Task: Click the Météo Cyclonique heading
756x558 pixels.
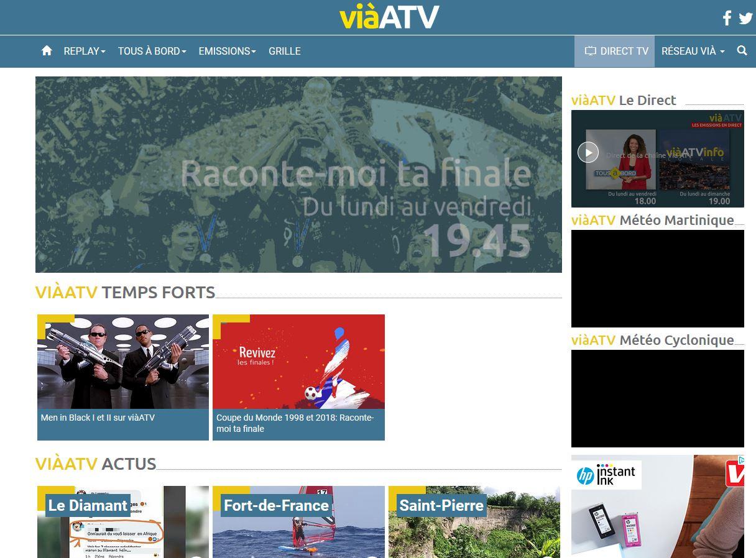Action: [653, 340]
